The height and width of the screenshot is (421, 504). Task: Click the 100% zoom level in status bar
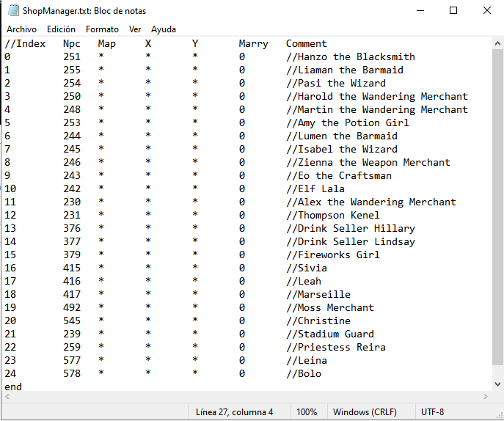(307, 412)
